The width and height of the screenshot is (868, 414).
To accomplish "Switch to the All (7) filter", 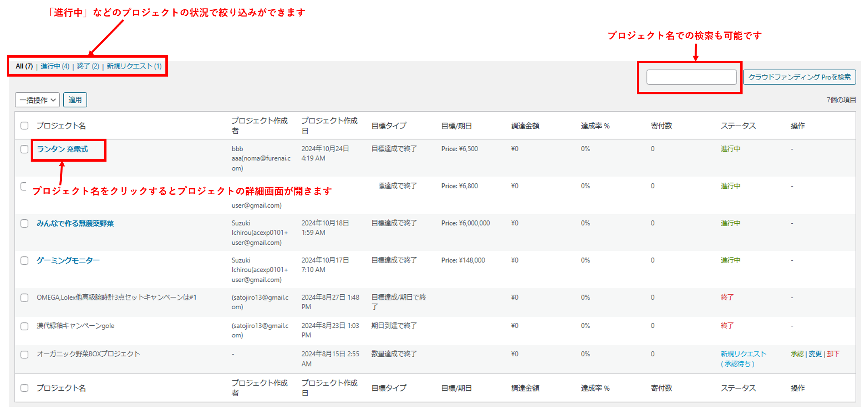I will (x=24, y=66).
